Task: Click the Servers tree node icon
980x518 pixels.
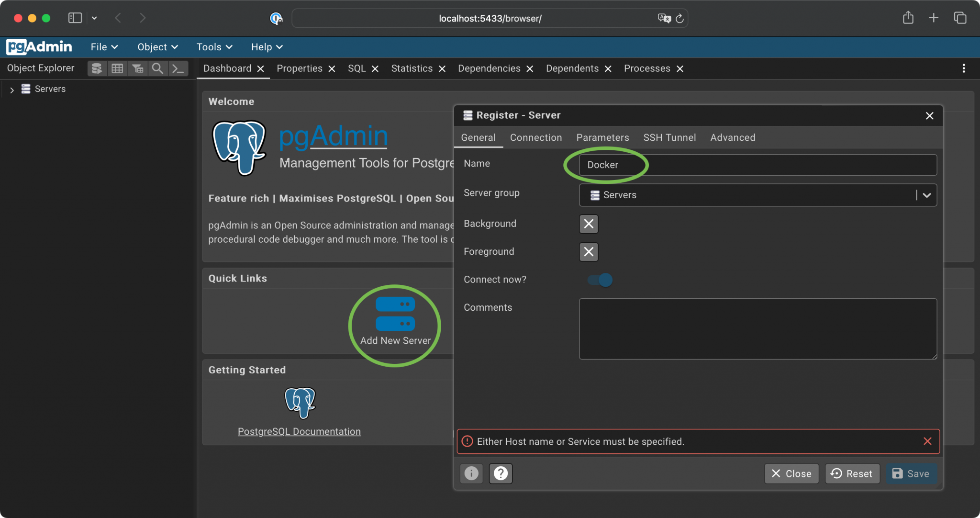Action: (x=26, y=89)
